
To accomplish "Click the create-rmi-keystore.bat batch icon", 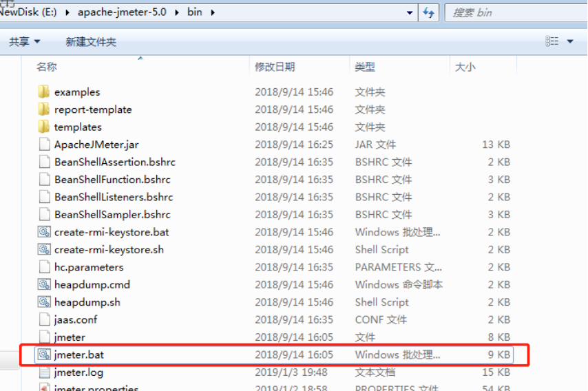I will [44, 232].
